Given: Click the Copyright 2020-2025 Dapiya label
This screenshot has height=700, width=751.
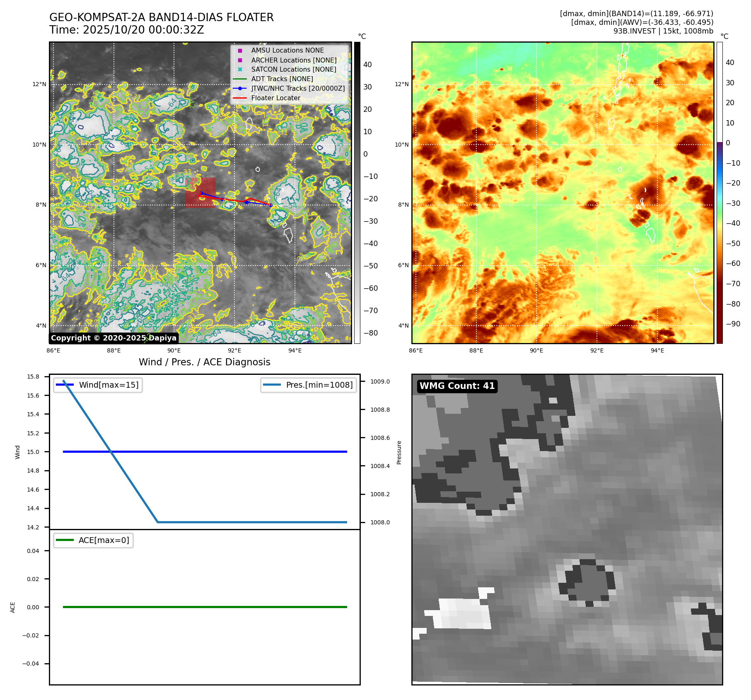Looking at the screenshot, I should [113, 338].
